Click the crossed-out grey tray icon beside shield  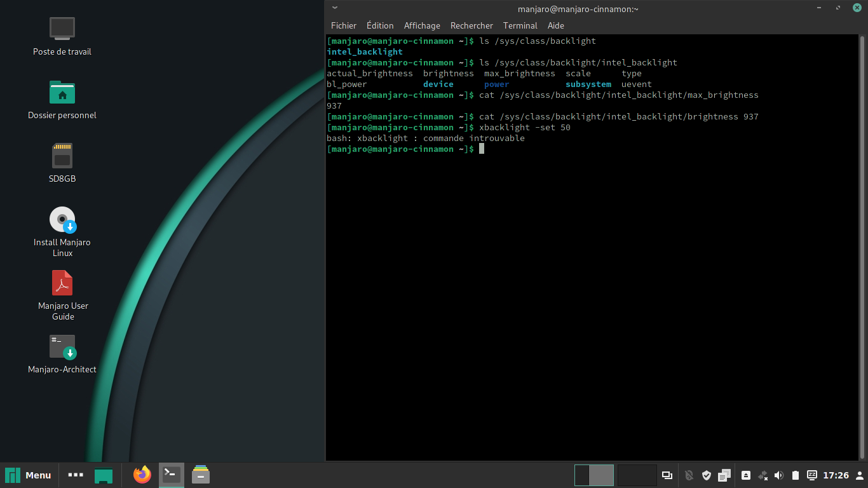tap(689, 475)
